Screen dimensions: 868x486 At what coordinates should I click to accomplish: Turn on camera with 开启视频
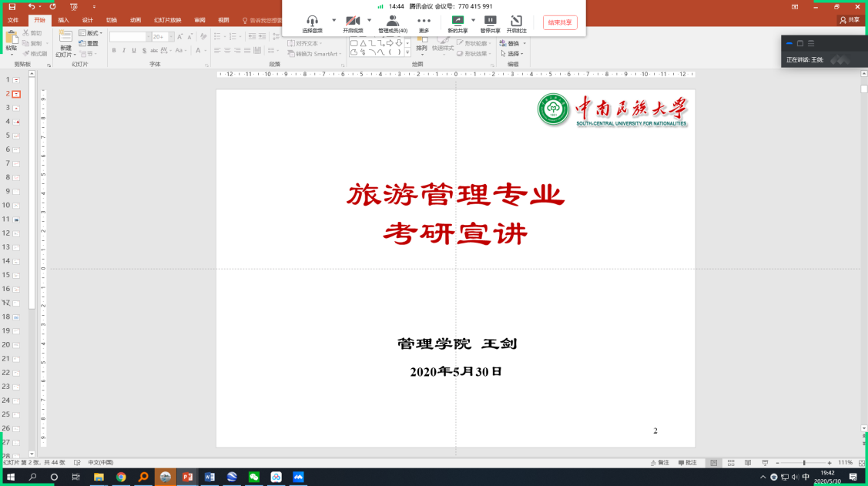(353, 24)
